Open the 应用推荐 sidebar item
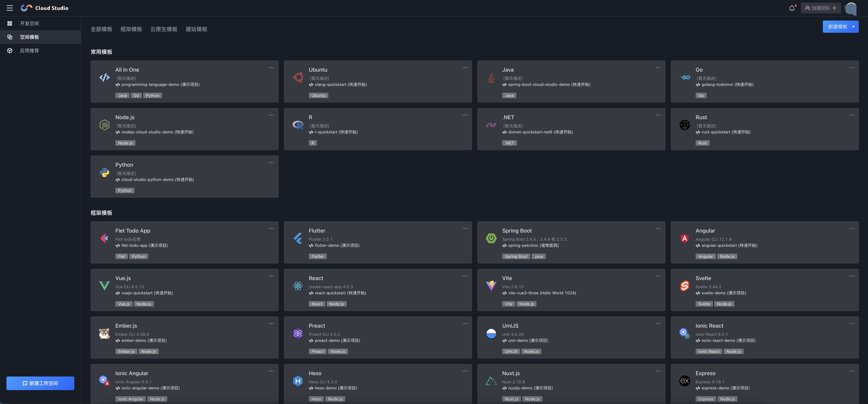 (x=29, y=51)
